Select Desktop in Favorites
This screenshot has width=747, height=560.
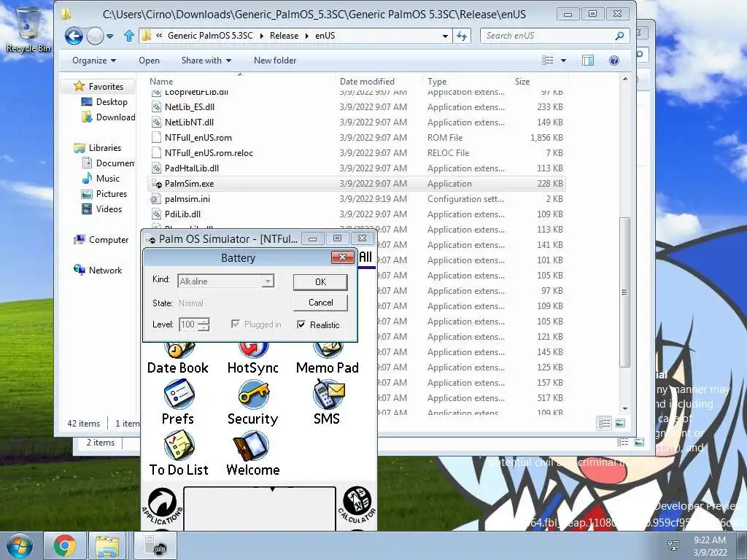click(x=112, y=102)
